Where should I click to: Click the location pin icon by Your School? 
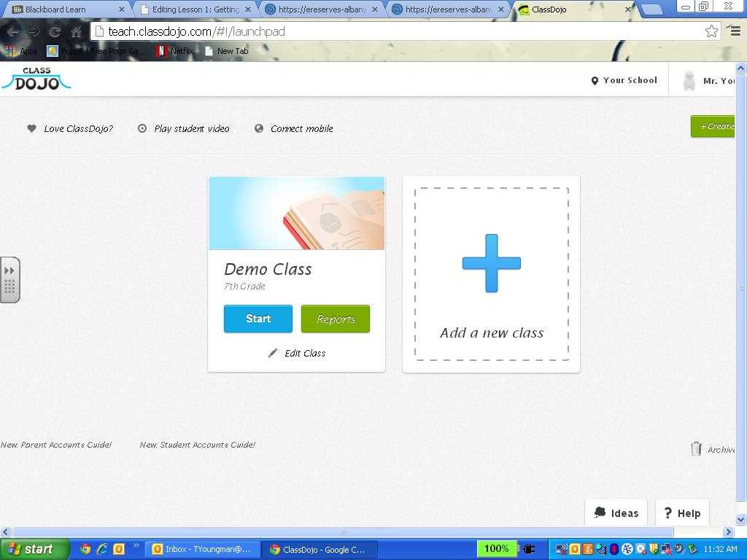click(594, 81)
